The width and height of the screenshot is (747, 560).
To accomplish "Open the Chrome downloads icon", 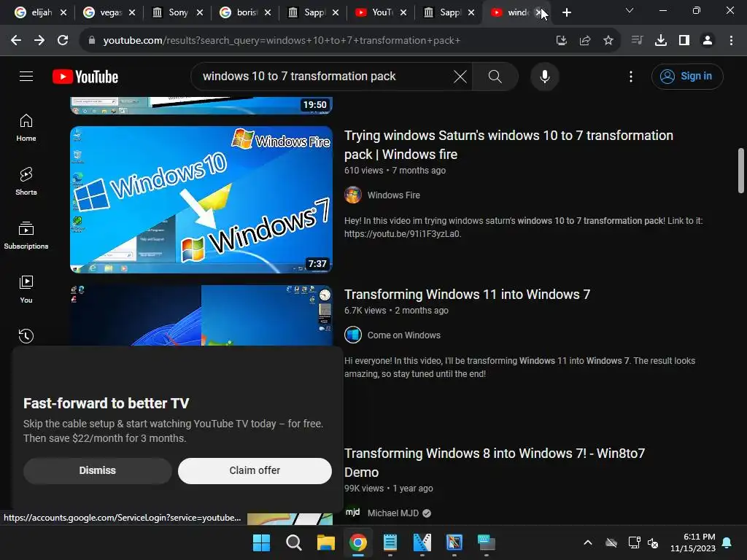I will tap(661, 41).
